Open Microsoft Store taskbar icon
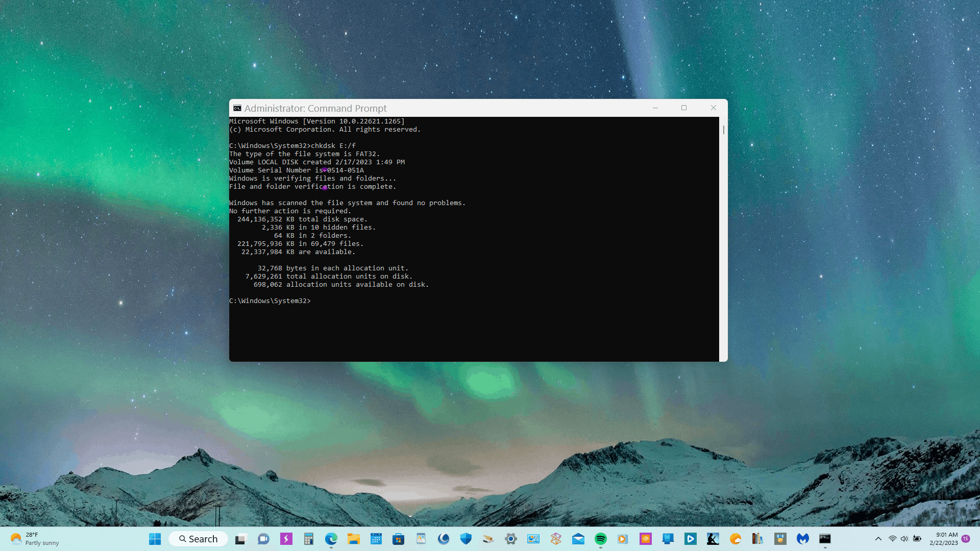Image resolution: width=980 pixels, height=551 pixels. (399, 539)
